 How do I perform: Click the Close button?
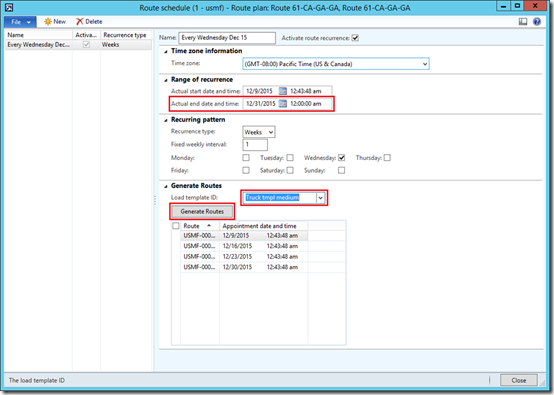click(519, 380)
